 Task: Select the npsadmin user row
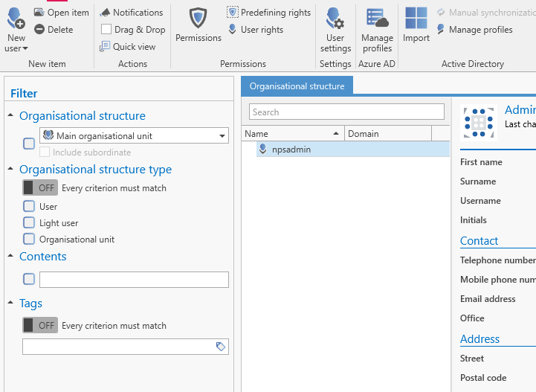coord(353,150)
